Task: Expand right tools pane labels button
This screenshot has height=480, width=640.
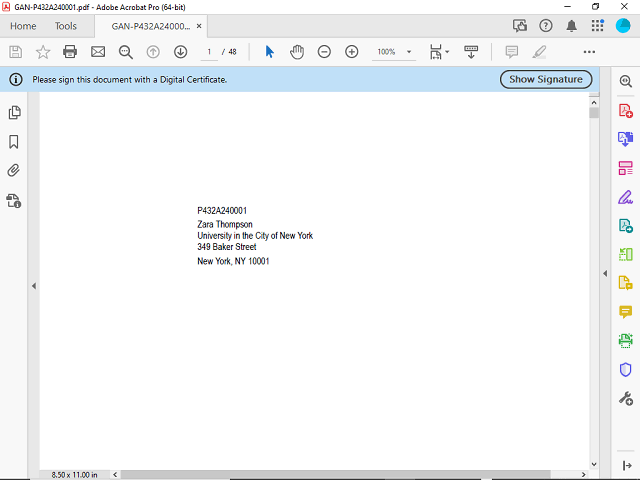Action: tap(627, 465)
